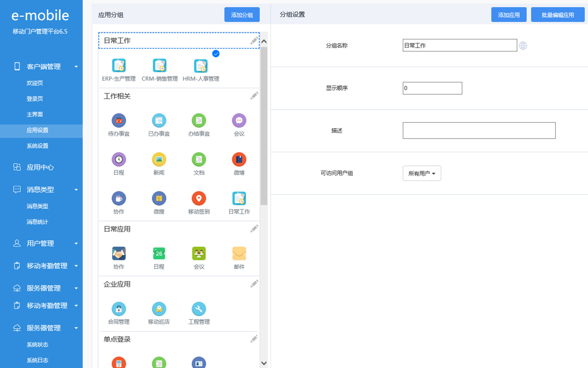Viewport: 588px width, 368px height.
Task: Focus the 描述 text field
Action: [x=479, y=130]
